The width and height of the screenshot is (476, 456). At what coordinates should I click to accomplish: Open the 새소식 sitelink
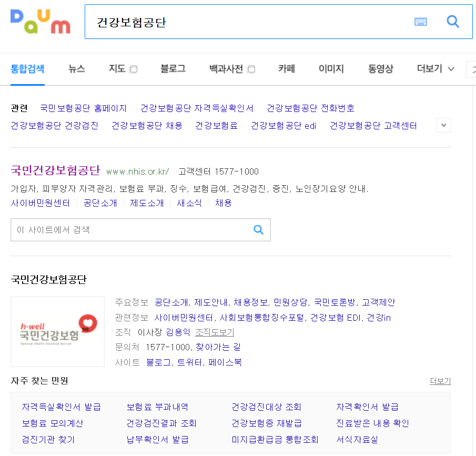pos(189,203)
